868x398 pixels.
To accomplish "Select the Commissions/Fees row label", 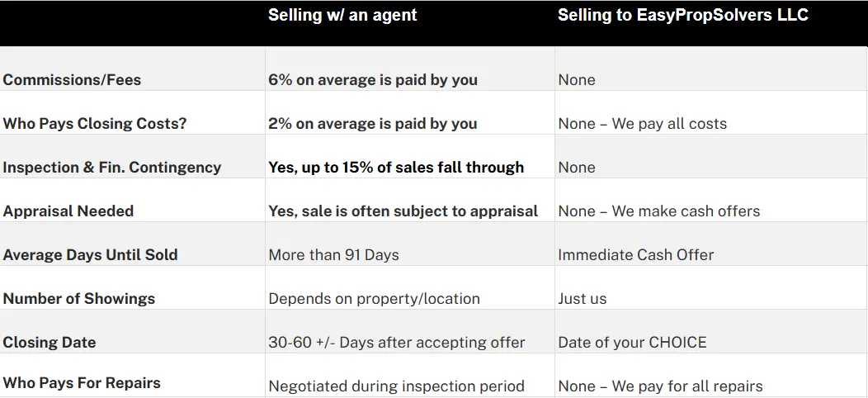I will coord(72,80).
